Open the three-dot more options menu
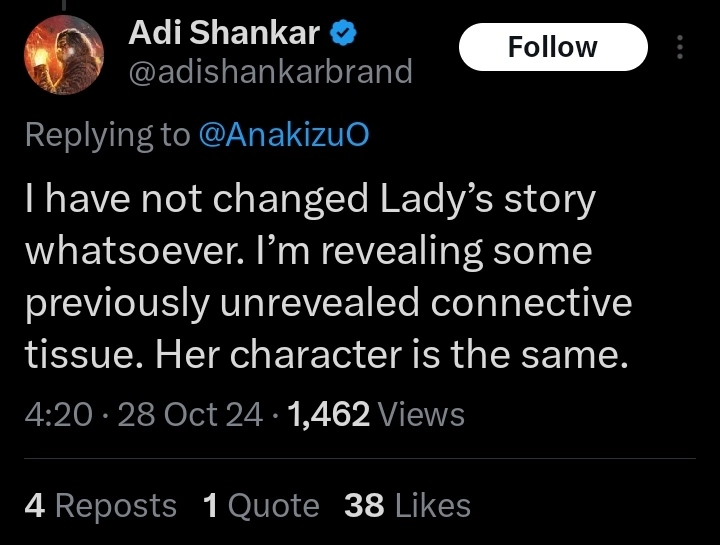The width and height of the screenshot is (720, 545). coord(680,47)
